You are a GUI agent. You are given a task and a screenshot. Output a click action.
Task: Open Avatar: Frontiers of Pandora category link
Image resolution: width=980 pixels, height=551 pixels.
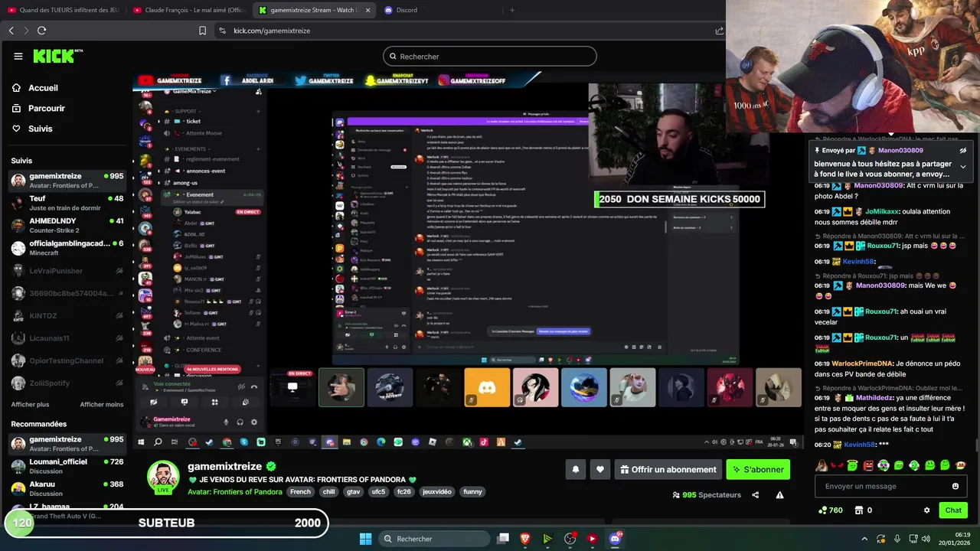(x=235, y=491)
